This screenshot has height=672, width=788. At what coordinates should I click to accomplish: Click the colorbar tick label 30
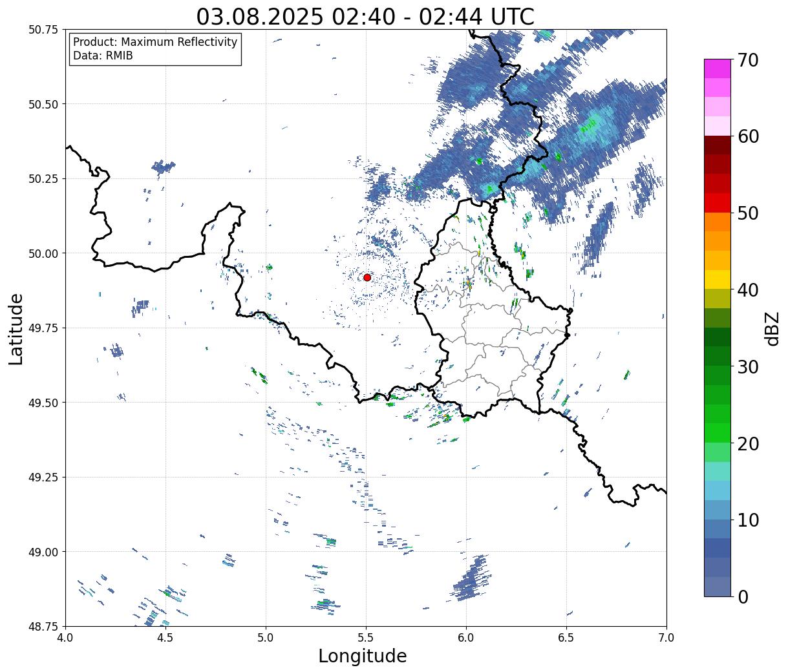click(747, 367)
